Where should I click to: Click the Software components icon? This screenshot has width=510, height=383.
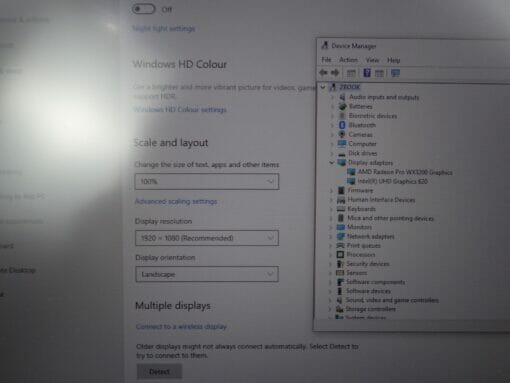pyautogui.click(x=340, y=282)
